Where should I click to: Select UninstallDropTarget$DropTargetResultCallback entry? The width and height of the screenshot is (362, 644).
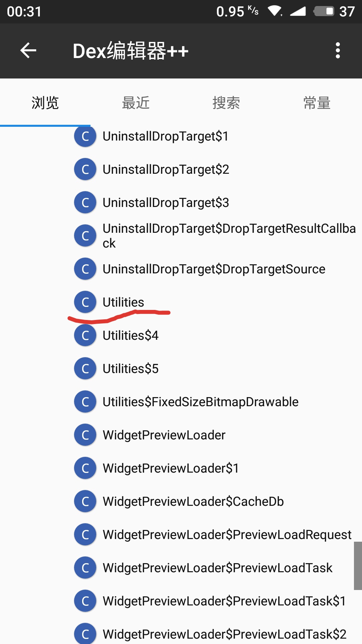tap(229, 235)
